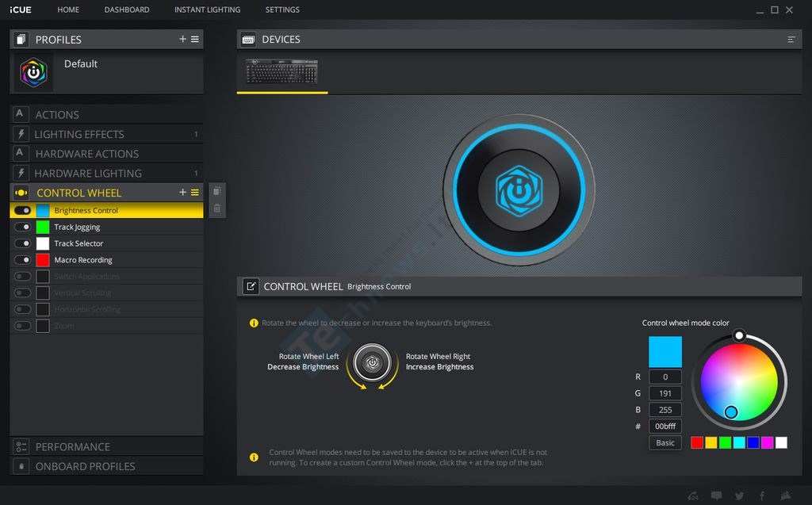The height and width of the screenshot is (505, 812).
Task: Enable the Zoom mode toggle
Action: pos(23,326)
